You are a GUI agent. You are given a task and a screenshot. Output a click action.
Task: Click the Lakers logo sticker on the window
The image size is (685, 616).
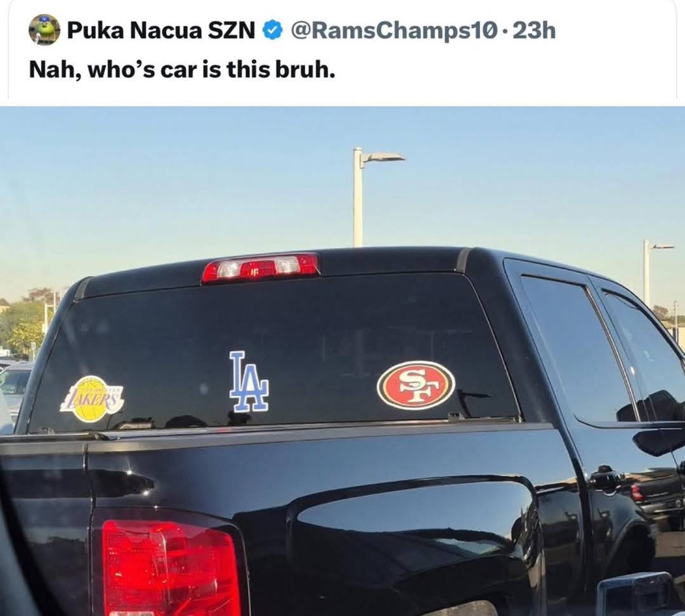[x=92, y=399]
